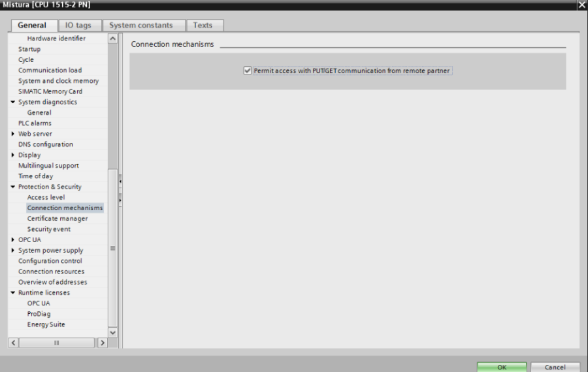Collapse the Runtime licenses node
The width and height of the screenshot is (588, 372).
point(13,293)
